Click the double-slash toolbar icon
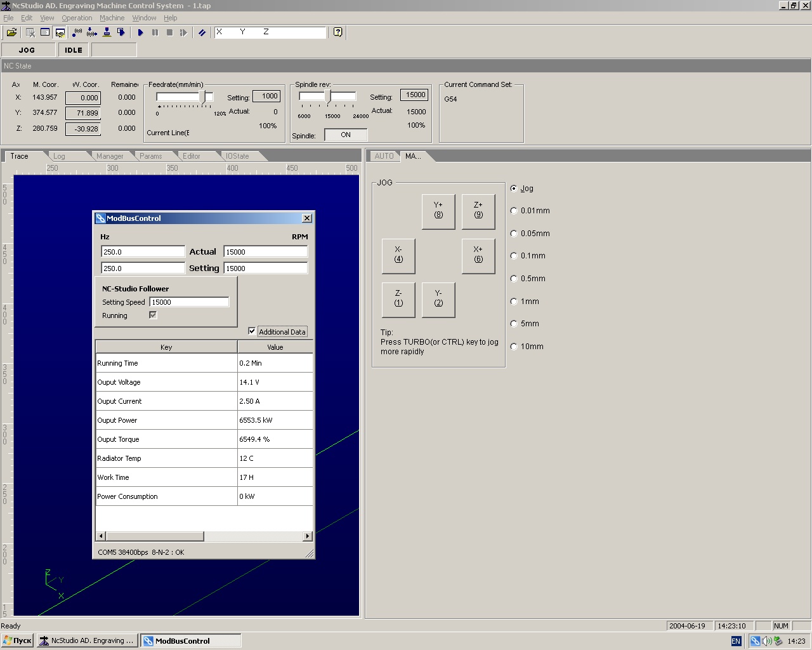Viewport: 812px width, 650px height. pyautogui.click(x=202, y=32)
